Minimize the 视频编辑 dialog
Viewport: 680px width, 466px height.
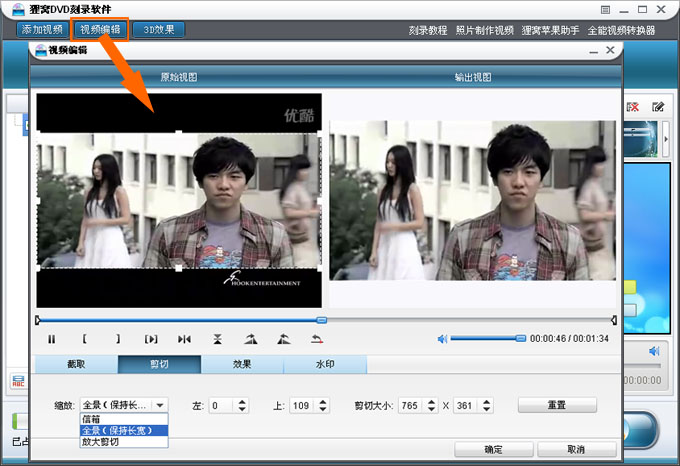(x=594, y=51)
